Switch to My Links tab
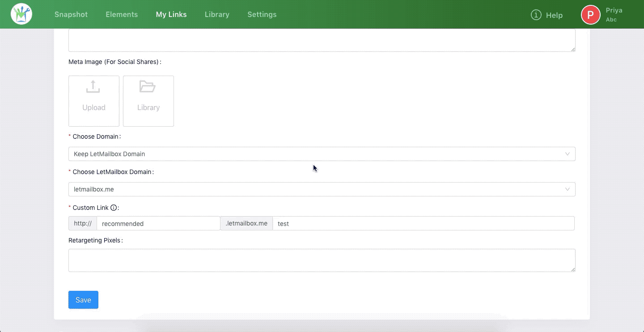 pos(171,15)
